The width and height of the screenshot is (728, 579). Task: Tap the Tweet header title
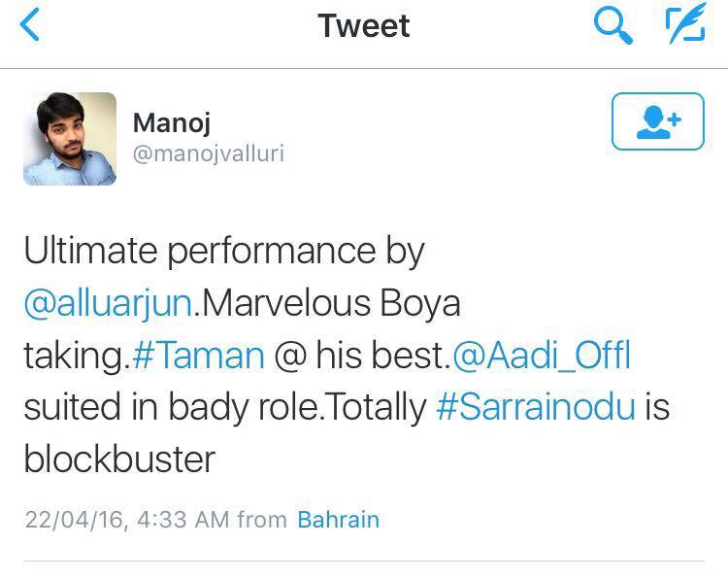[364, 26]
